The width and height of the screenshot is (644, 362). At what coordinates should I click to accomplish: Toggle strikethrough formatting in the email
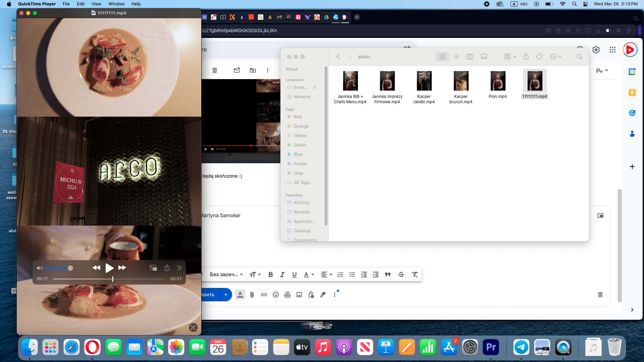(x=401, y=275)
